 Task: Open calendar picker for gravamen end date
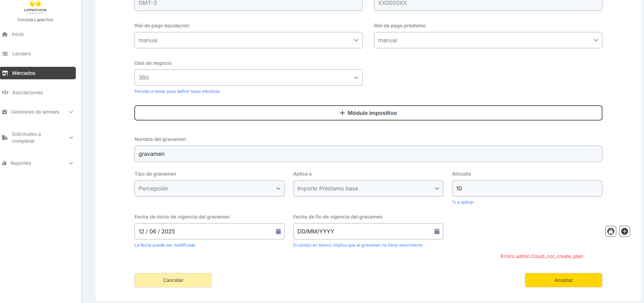tap(437, 231)
